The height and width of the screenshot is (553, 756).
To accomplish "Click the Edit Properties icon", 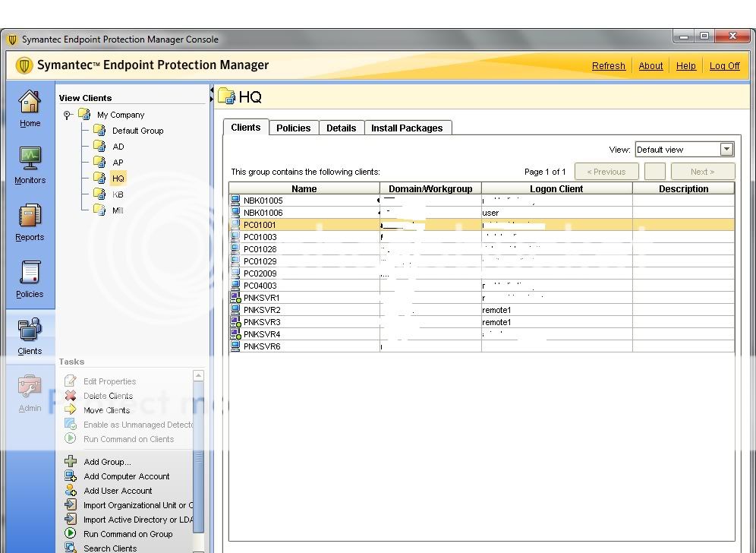I will pyautogui.click(x=71, y=381).
